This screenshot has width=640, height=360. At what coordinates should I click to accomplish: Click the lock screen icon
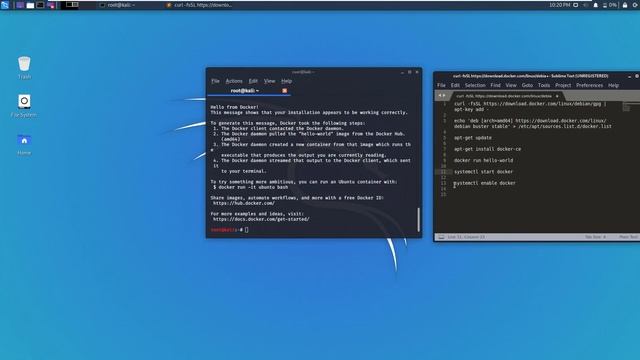pos(625,5)
